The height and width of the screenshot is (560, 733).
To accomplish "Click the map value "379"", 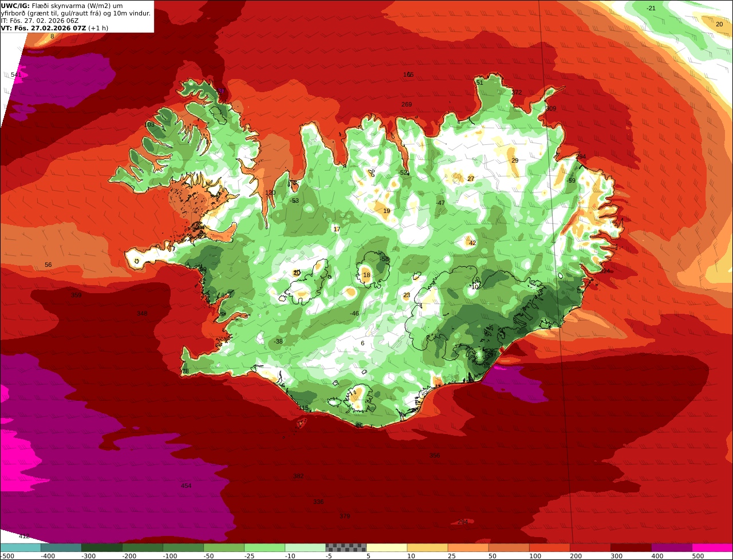I will 345,516.
